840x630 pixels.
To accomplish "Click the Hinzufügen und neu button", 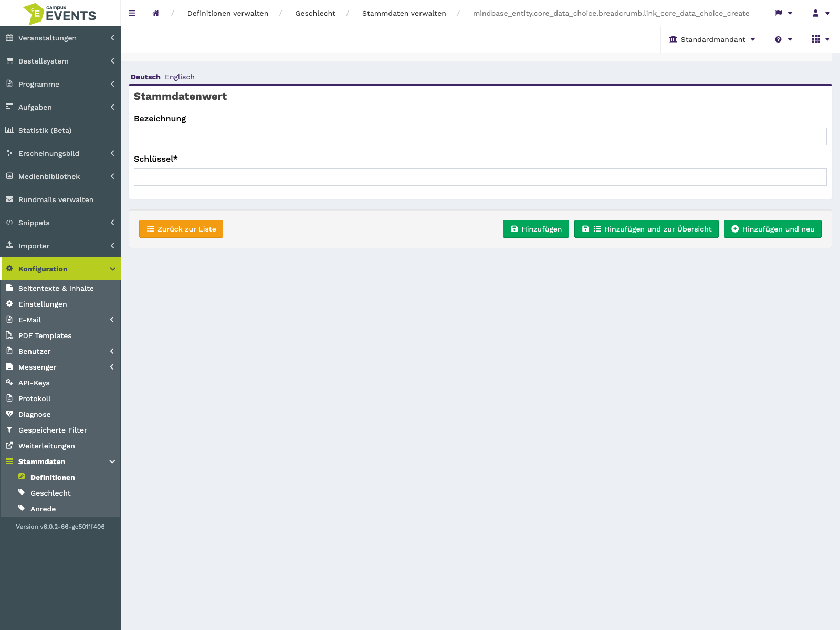I will tap(773, 229).
